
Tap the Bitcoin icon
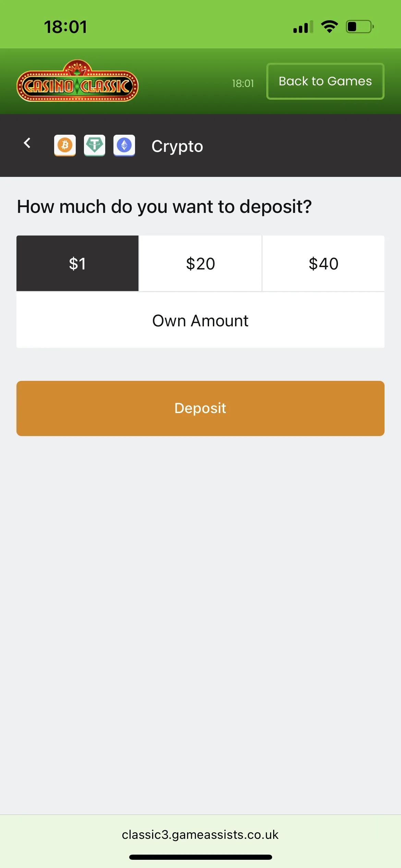[x=65, y=145]
